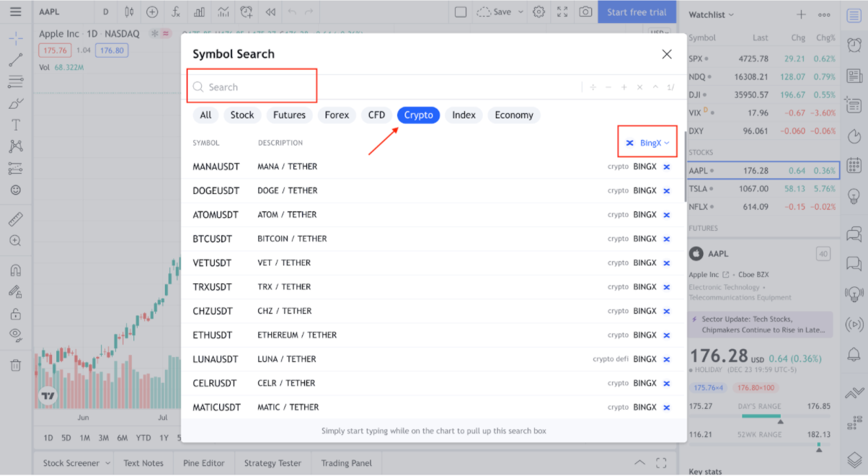Select the Economy filter tab

(514, 115)
